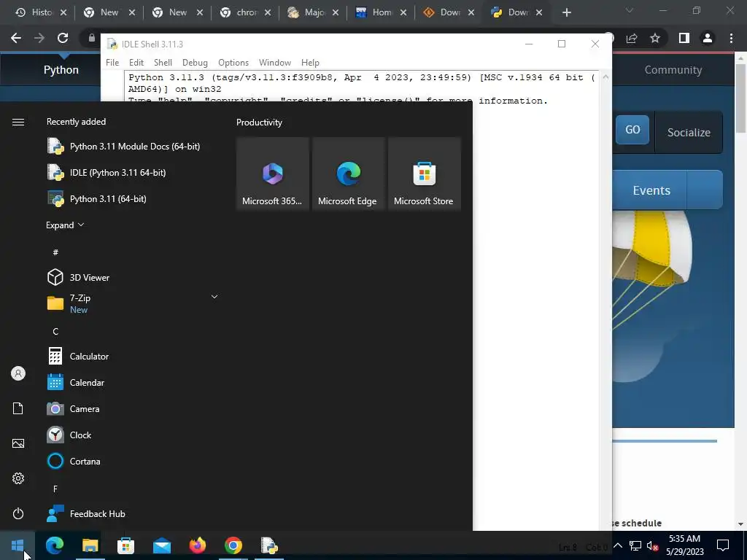This screenshot has width=747, height=560.
Task: Open the Debug menu in IDLE
Action: pos(195,63)
